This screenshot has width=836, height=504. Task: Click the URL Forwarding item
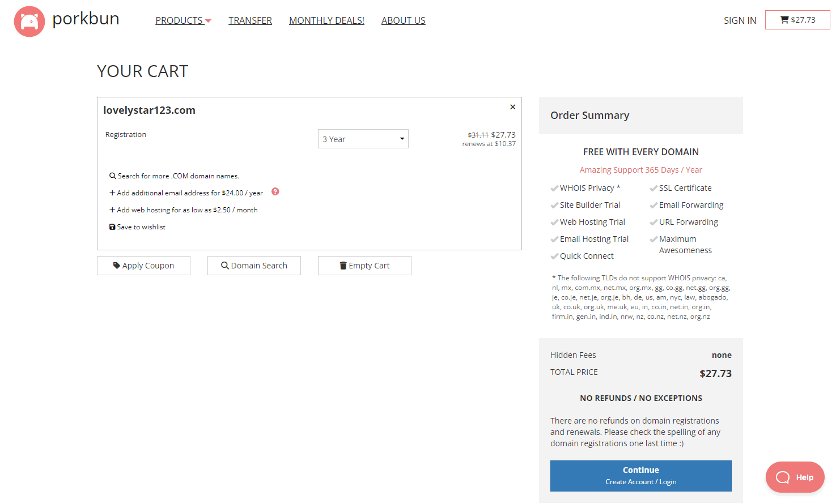684,222
